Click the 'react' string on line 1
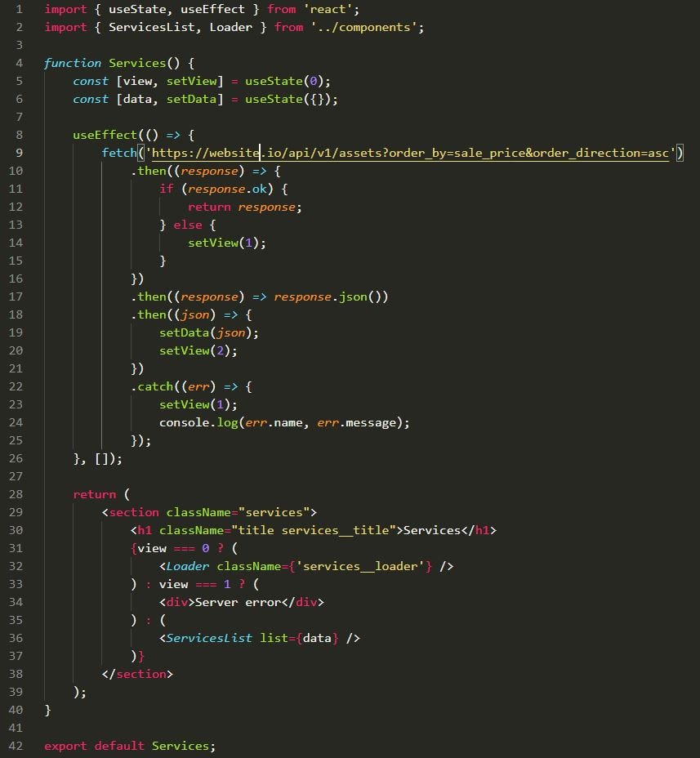This screenshot has width=700, height=758. click(x=328, y=9)
